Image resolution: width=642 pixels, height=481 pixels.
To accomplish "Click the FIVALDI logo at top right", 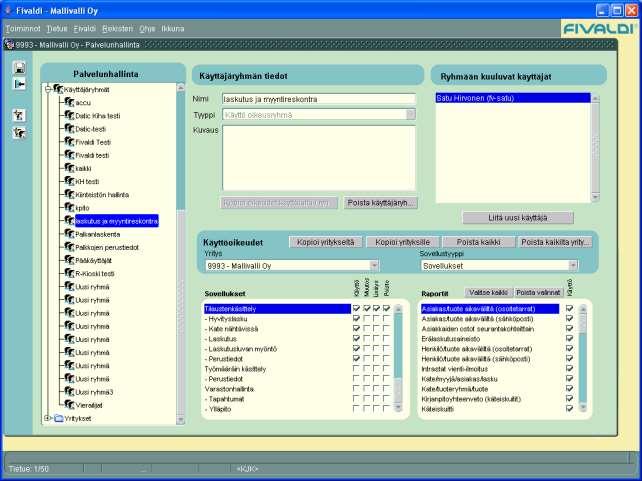I will point(599,29).
